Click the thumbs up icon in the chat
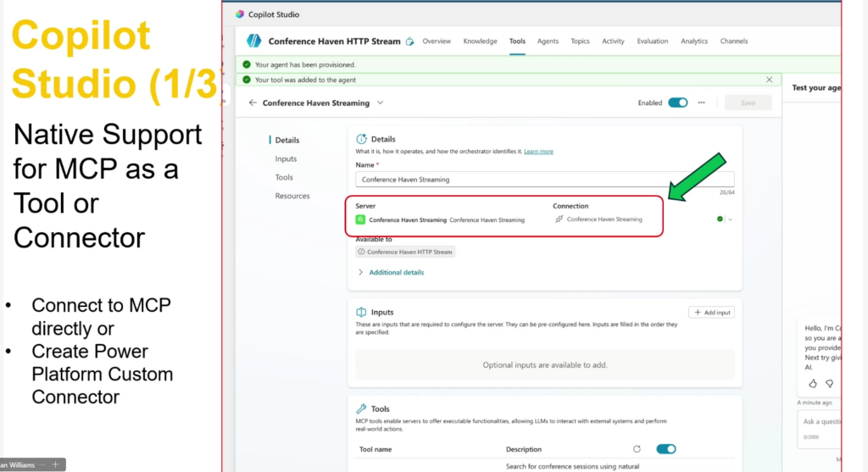This screenshot has height=472, width=868. pos(813,383)
